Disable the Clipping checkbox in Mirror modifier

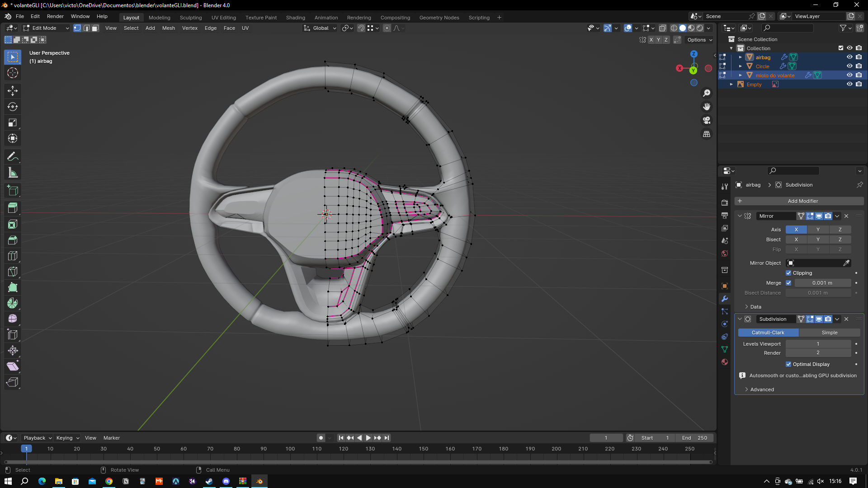pyautogui.click(x=788, y=273)
